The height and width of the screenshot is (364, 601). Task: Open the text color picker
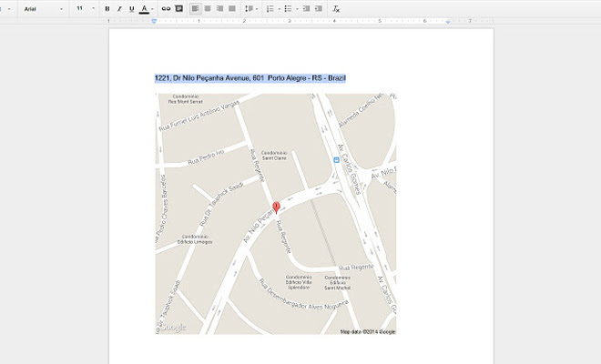pyautogui.click(x=146, y=8)
